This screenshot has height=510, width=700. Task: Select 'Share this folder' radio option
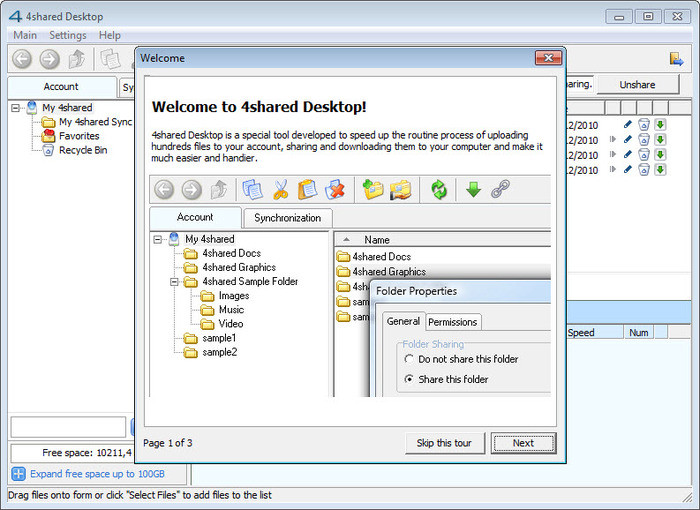pos(408,379)
